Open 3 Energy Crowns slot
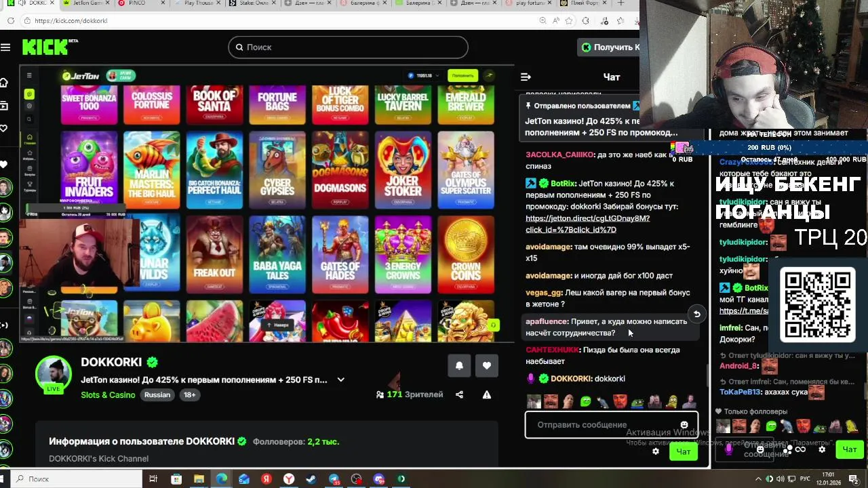The height and width of the screenshot is (488, 868). click(403, 254)
